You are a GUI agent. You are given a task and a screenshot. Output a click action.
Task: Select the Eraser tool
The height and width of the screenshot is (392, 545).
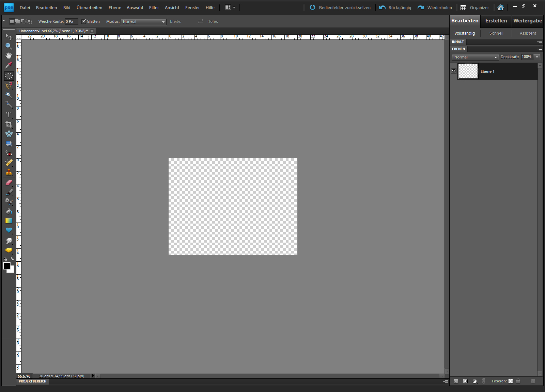(x=9, y=183)
